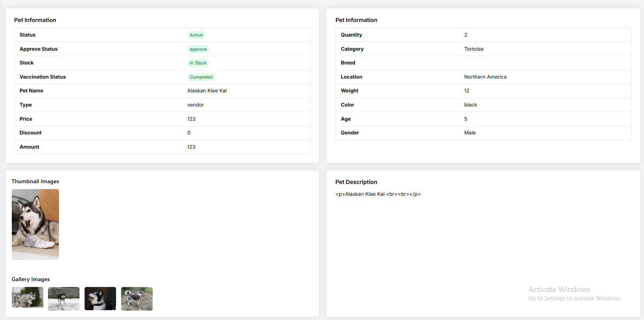This screenshot has height=320, width=644.
Task: Click the Gallery Images heading
Action: [31, 279]
